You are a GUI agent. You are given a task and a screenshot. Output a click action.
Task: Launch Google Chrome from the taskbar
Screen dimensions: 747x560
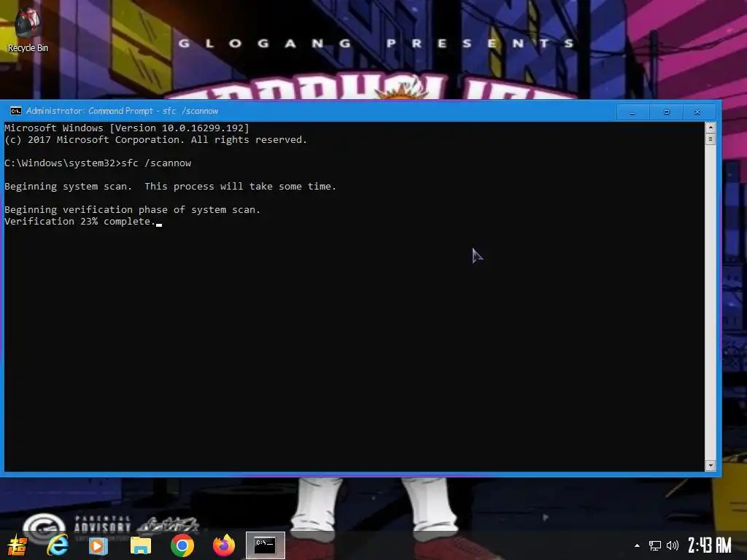(182, 545)
